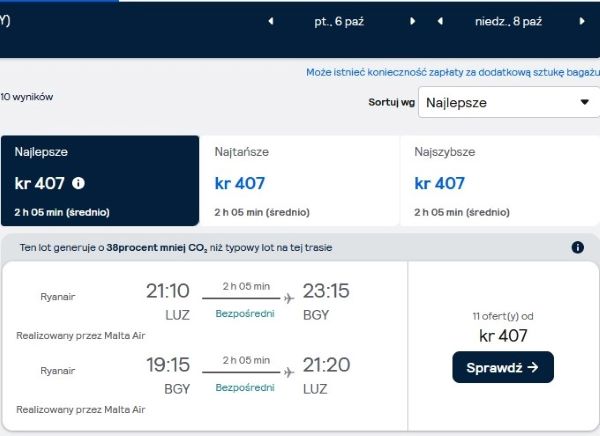Open info icon next to kr 407 in Najlepsze

[x=78, y=183]
